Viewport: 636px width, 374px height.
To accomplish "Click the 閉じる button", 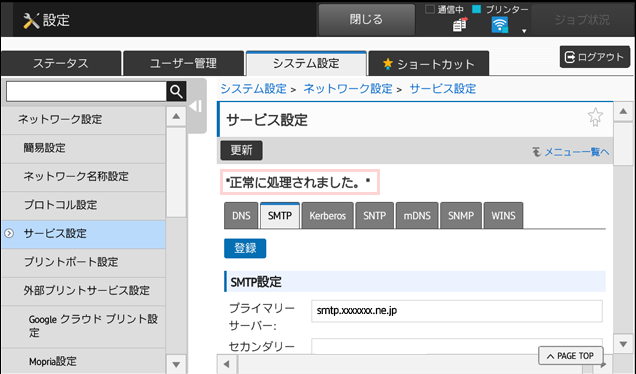I will pos(366,19).
